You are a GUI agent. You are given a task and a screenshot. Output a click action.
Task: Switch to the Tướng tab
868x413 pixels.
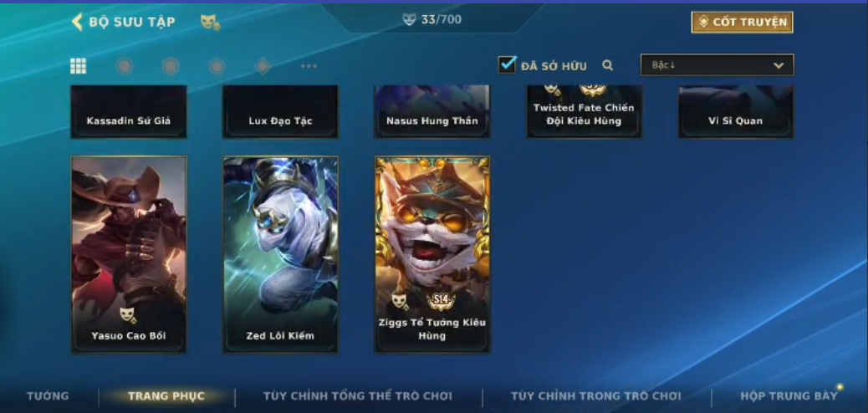point(48,395)
